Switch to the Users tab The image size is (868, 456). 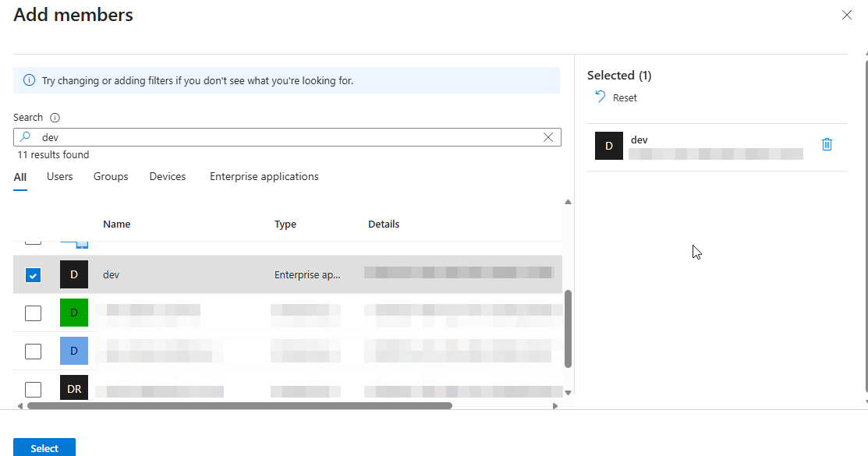tap(59, 177)
